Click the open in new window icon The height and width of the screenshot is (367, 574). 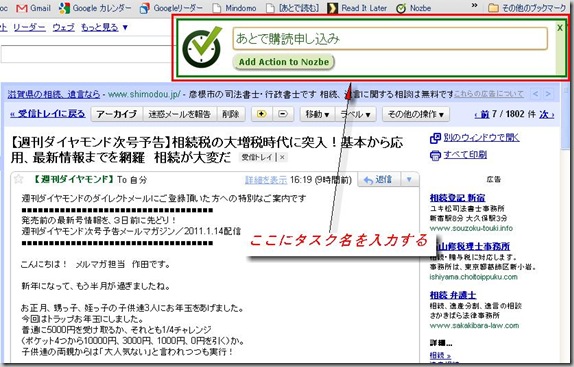[435, 138]
